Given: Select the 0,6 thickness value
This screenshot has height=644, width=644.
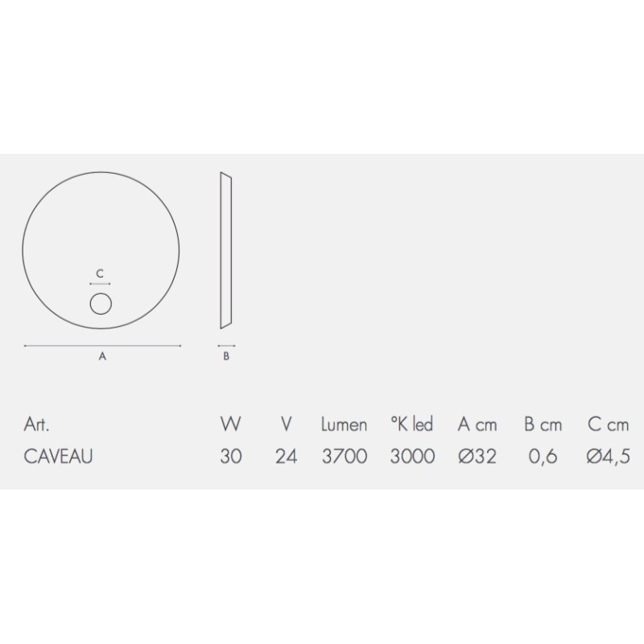Looking at the screenshot, I should click(x=543, y=456).
